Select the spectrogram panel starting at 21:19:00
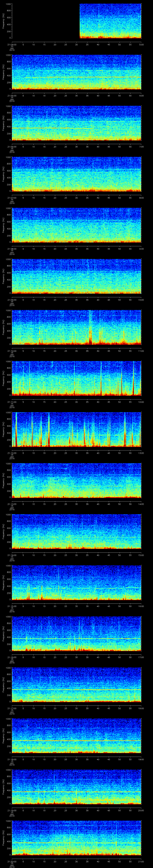This screenshot has height=868, width=153. [76, 787]
